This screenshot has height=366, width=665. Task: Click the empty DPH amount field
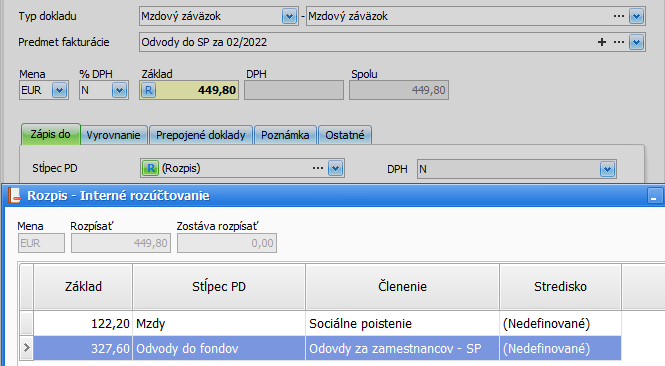point(294,90)
